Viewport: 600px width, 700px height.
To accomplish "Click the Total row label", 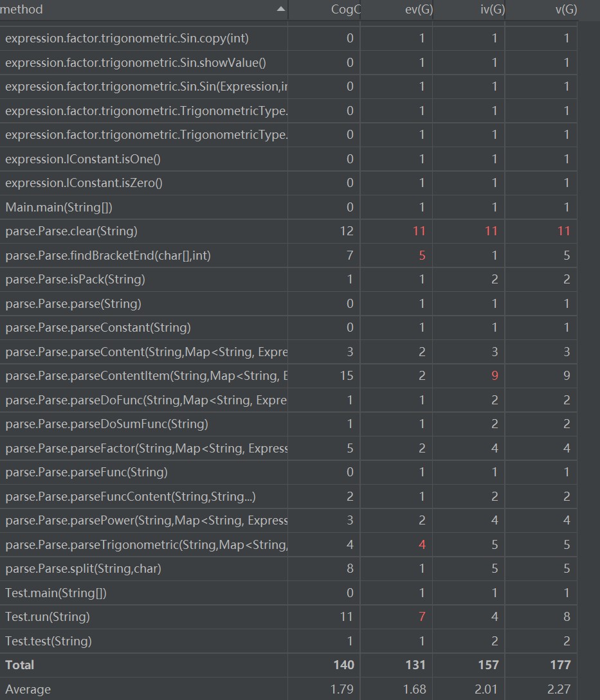I will pos(20,665).
